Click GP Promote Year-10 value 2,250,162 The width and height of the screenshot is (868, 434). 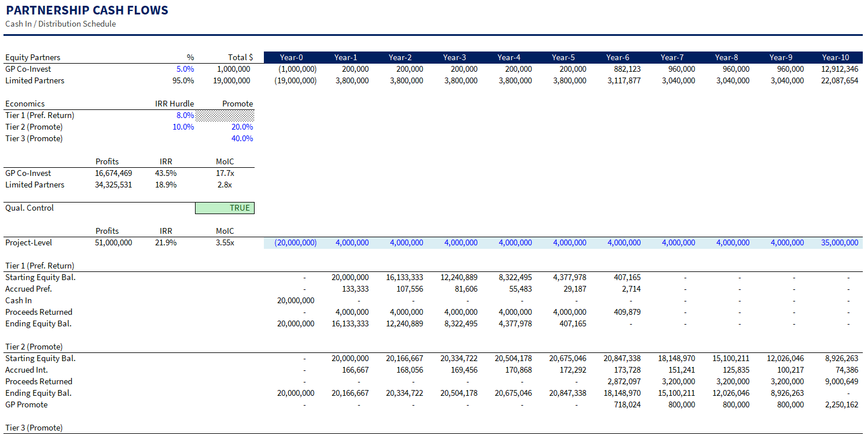pos(841,404)
